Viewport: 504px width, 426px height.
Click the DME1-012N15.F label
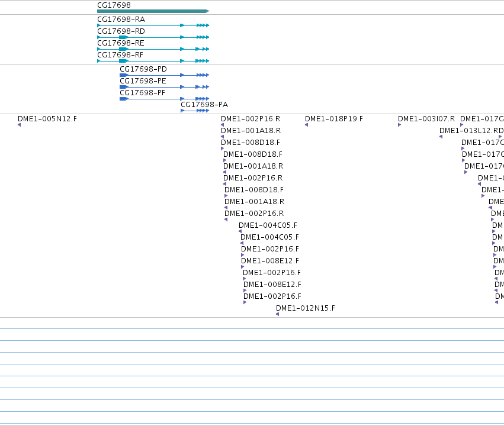[x=306, y=308]
